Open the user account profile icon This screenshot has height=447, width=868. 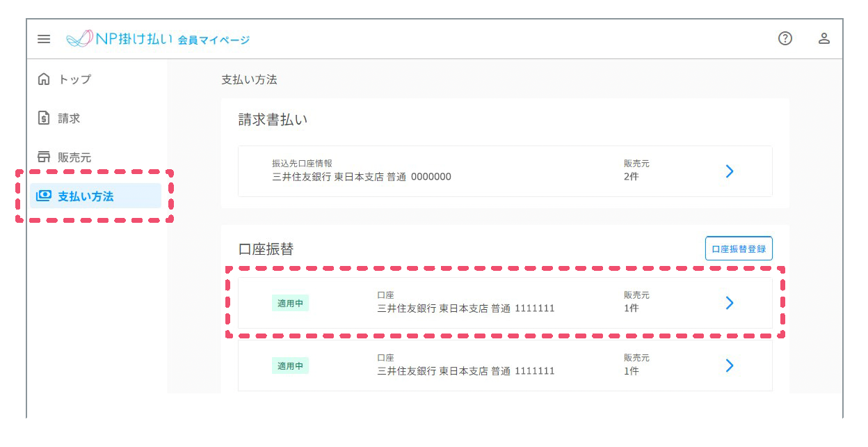[x=824, y=39]
